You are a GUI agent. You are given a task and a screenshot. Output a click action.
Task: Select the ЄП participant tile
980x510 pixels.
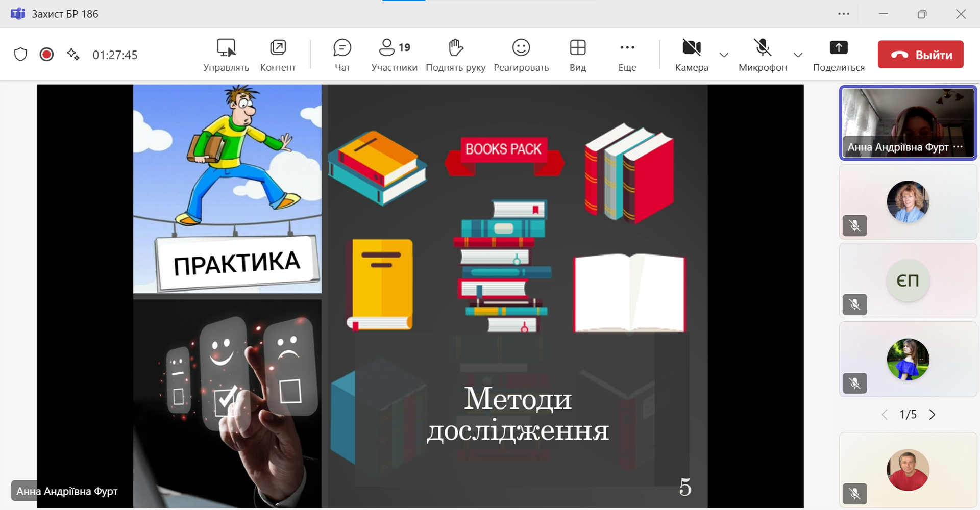(908, 280)
